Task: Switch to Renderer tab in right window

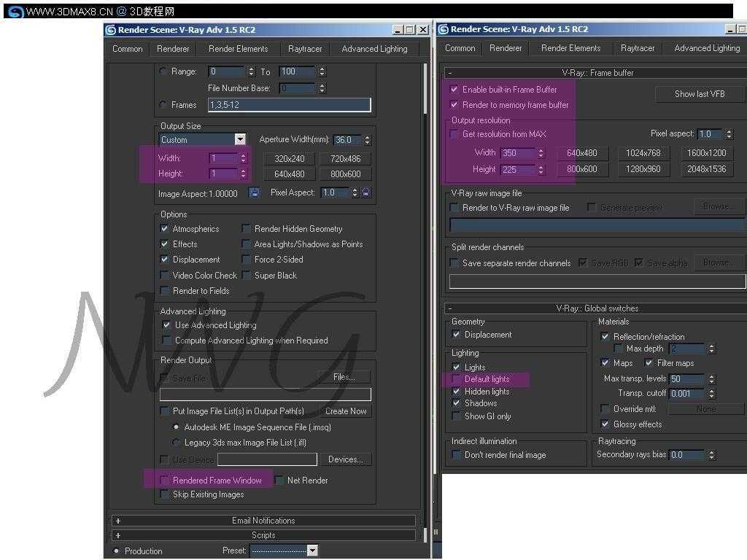Action: coord(506,48)
